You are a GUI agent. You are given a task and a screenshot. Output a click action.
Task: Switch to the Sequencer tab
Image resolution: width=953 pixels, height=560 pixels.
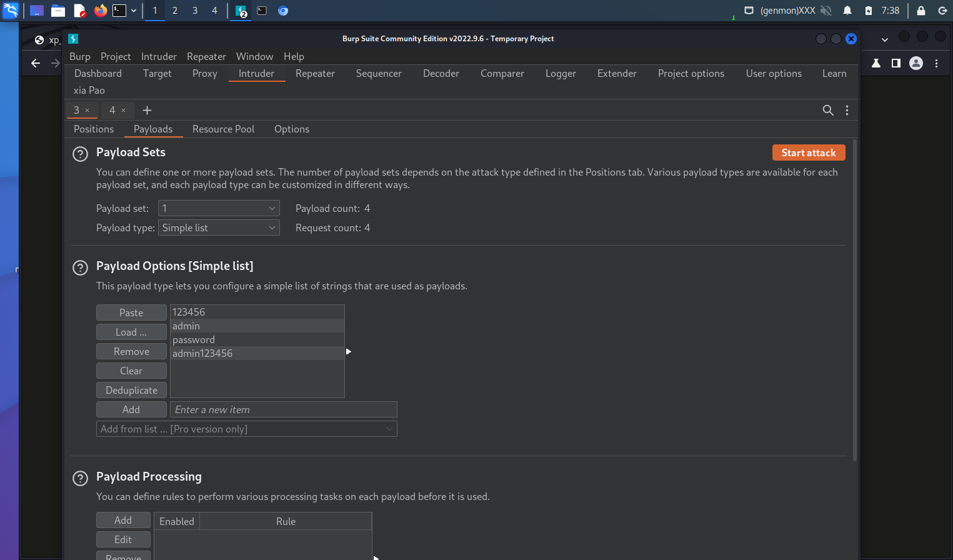pyautogui.click(x=379, y=73)
